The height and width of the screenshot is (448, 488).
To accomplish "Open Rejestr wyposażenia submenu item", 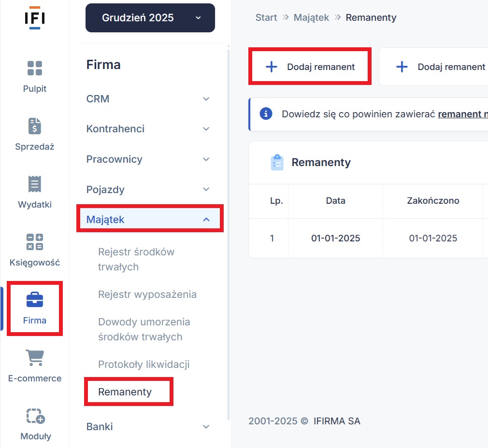I will click(x=147, y=294).
